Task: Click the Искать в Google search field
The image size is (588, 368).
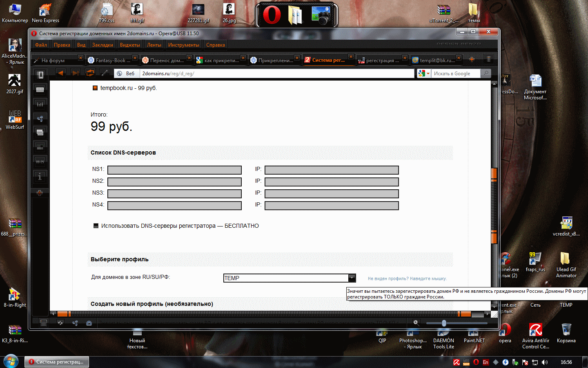Action: pos(456,73)
